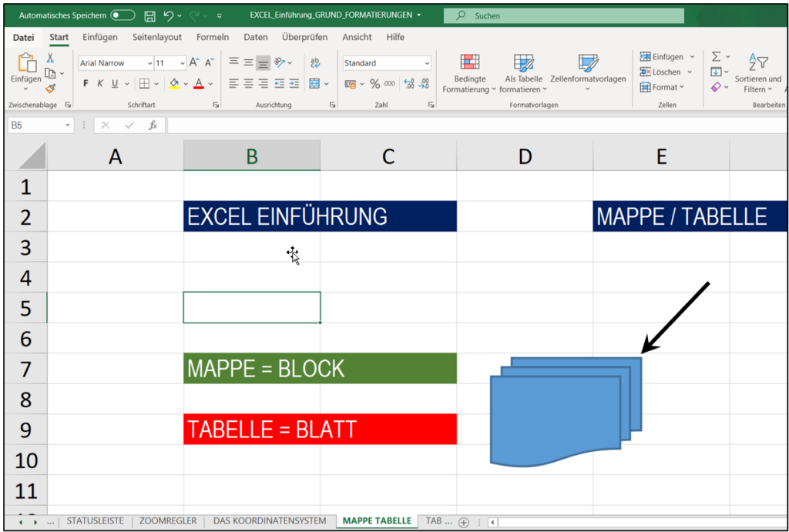Open the ZOOMREGLER sheet tab
This screenshot has width=789, height=532.
pyautogui.click(x=168, y=521)
